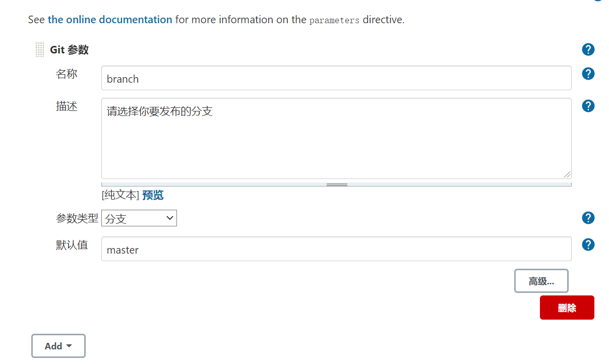Viewport: 609px width, 364px height.
Task: Click the red 删除 delete button
Action: (567, 308)
